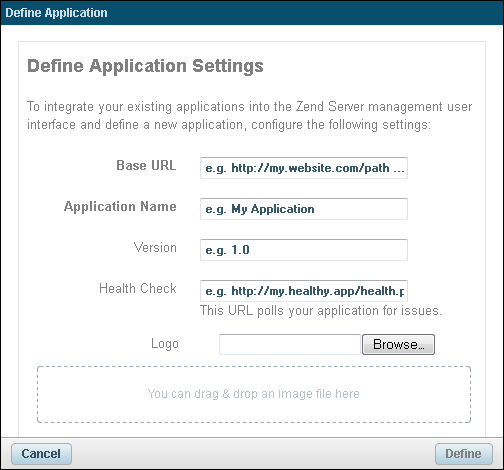This screenshot has width=504, height=470.
Task: Focus the Application Name text box
Action: 304,209
